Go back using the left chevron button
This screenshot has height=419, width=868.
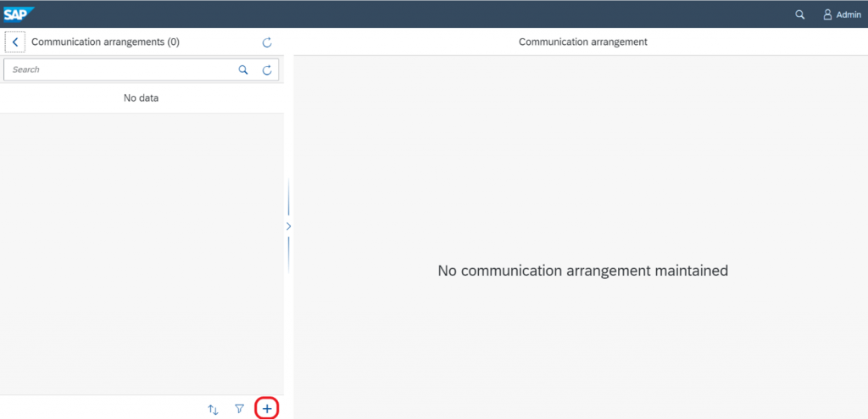pos(15,42)
